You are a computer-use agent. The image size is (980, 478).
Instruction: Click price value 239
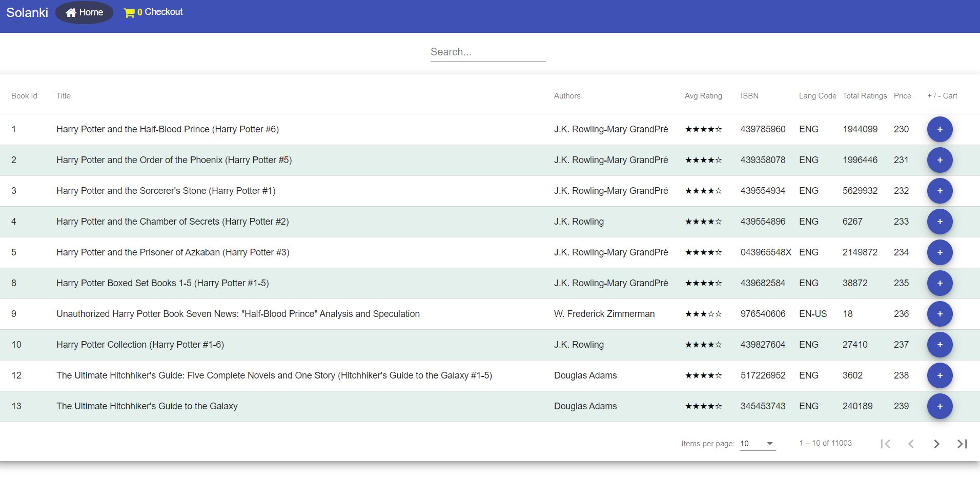click(901, 406)
